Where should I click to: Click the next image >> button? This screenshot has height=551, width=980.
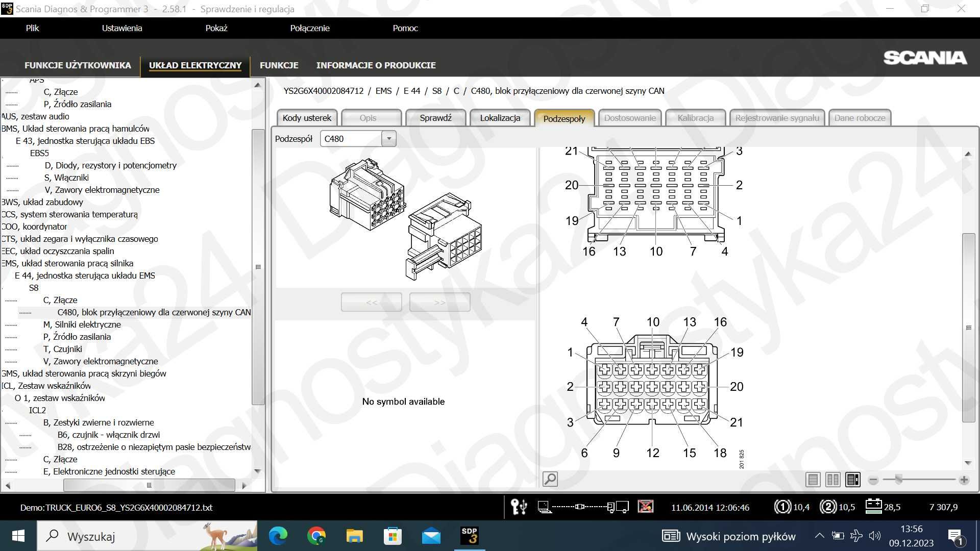439,302
